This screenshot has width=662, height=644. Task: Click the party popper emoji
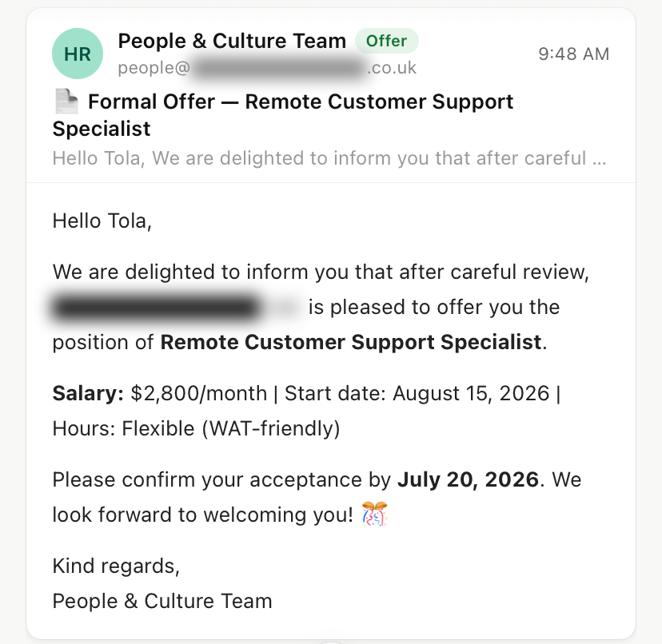(374, 514)
